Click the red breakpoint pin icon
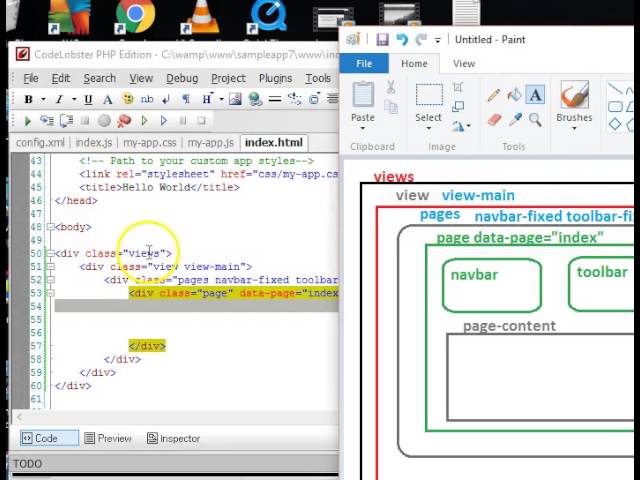The width and height of the screenshot is (640, 480). pyautogui.click(x=124, y=121)
